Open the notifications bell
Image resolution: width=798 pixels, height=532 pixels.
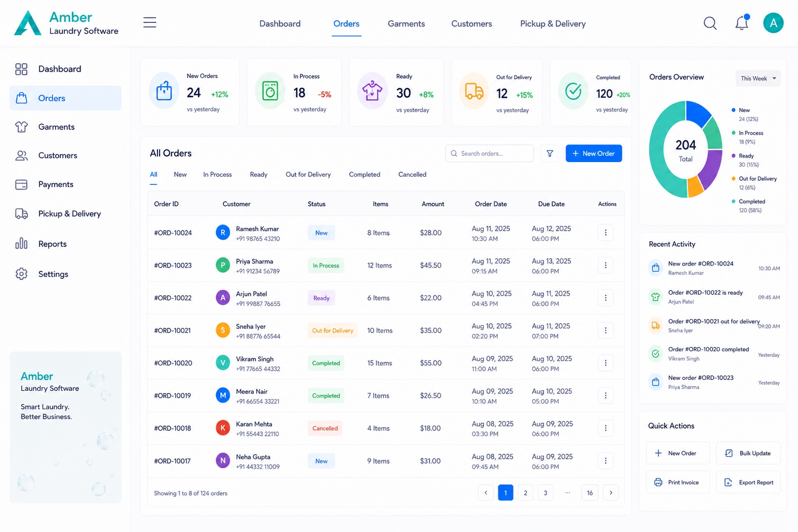pos(742,22)
